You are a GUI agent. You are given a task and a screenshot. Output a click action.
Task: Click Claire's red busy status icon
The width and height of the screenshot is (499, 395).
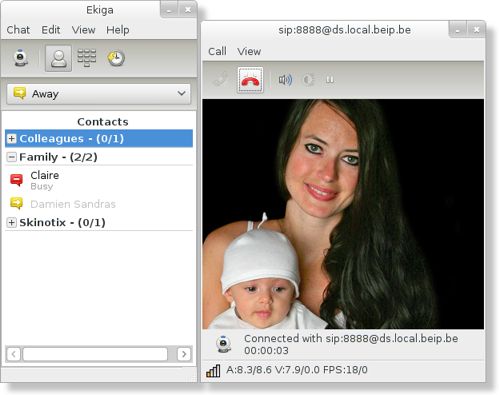(x=16, y=180)
